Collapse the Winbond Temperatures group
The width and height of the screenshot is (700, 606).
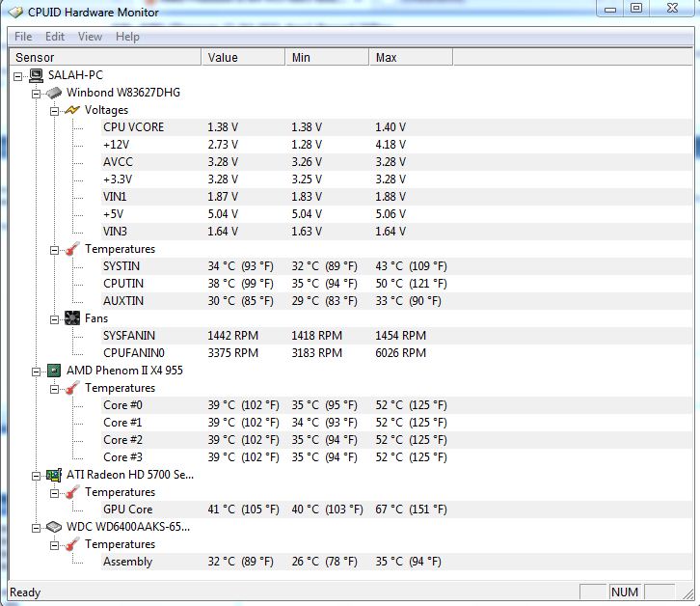coord(54,250)
